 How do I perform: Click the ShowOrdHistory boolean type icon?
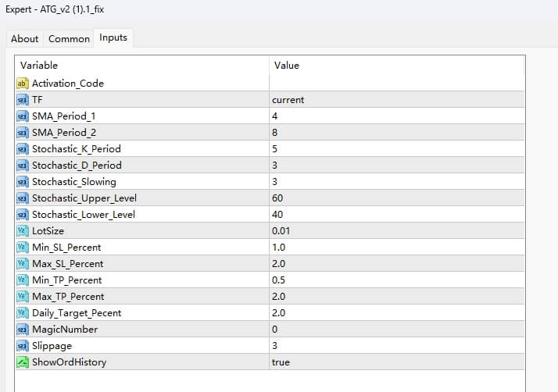[22, 362]
